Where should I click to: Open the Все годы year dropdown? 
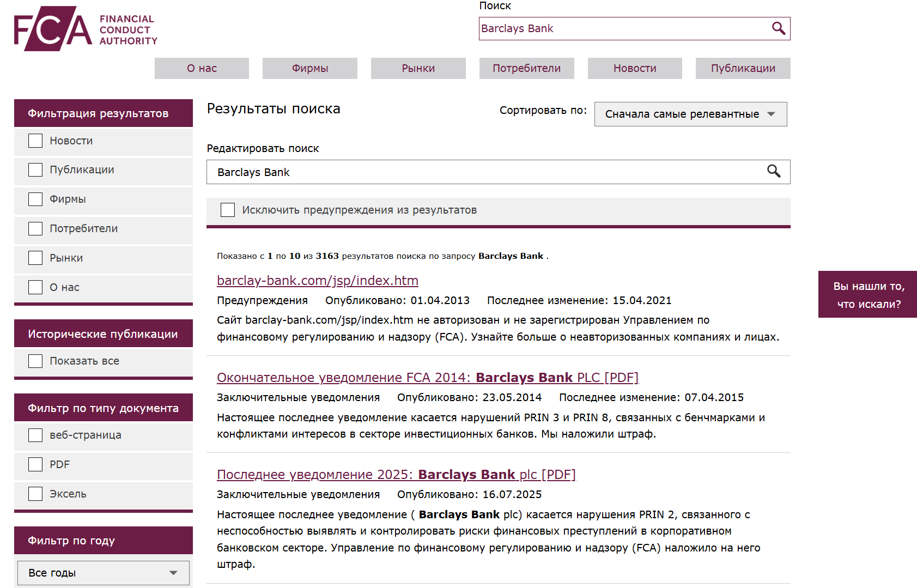pos(104,573)
